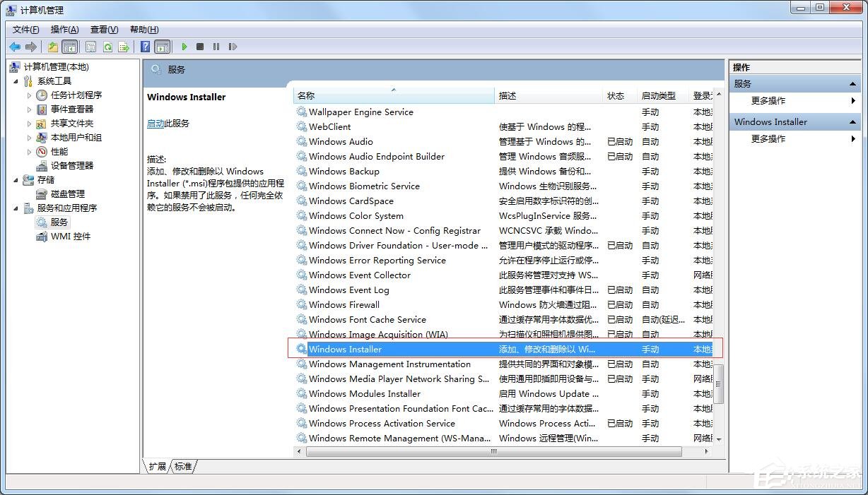Click the Stop service icon
The image size is (868, 495).
coord(200,47)
